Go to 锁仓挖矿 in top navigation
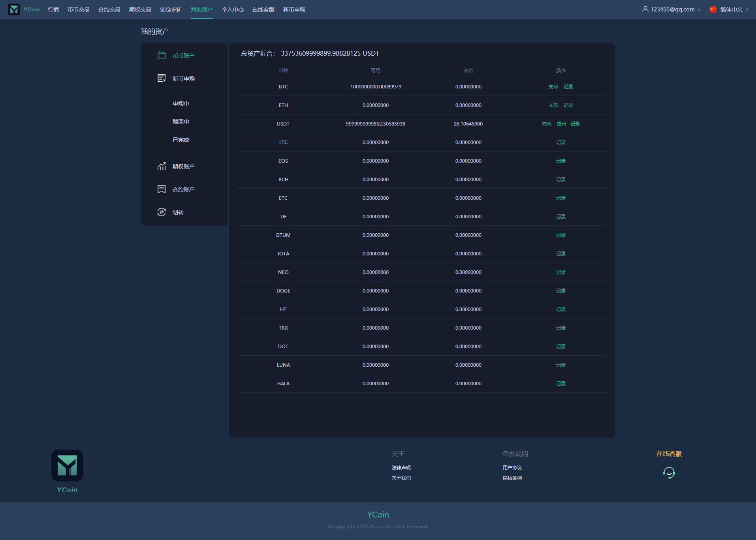Viewport: 756px width, 540px height. (171, 9)
